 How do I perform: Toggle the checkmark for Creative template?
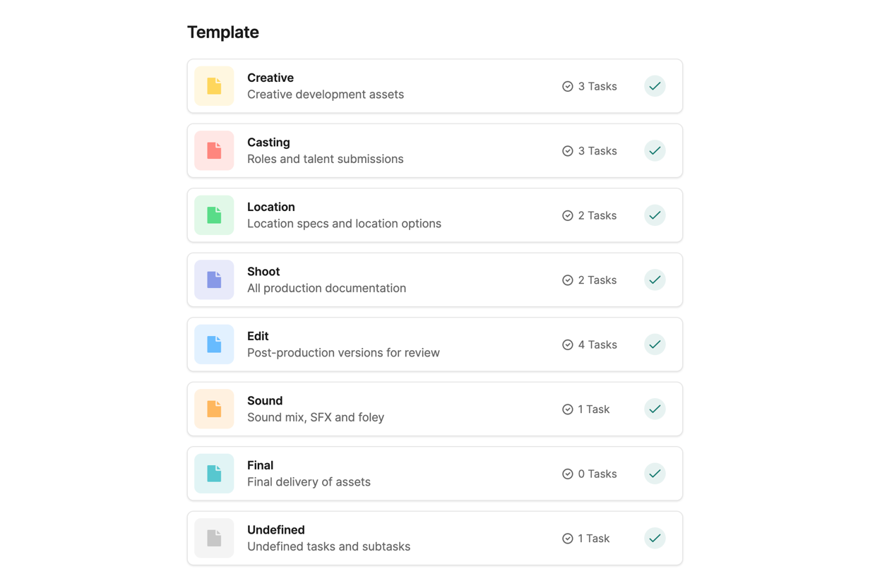tap(655, 86)
